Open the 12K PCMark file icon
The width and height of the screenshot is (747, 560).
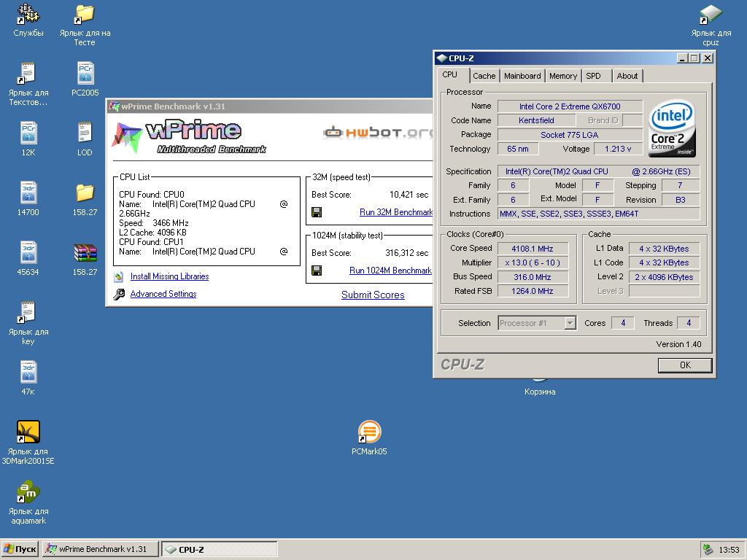coord(28,133)
